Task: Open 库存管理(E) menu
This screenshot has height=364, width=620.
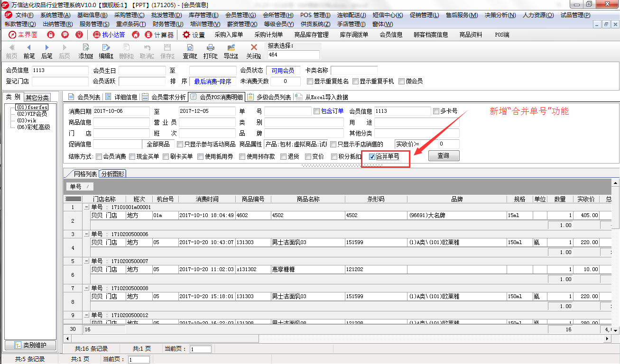Action: point(204,15)
